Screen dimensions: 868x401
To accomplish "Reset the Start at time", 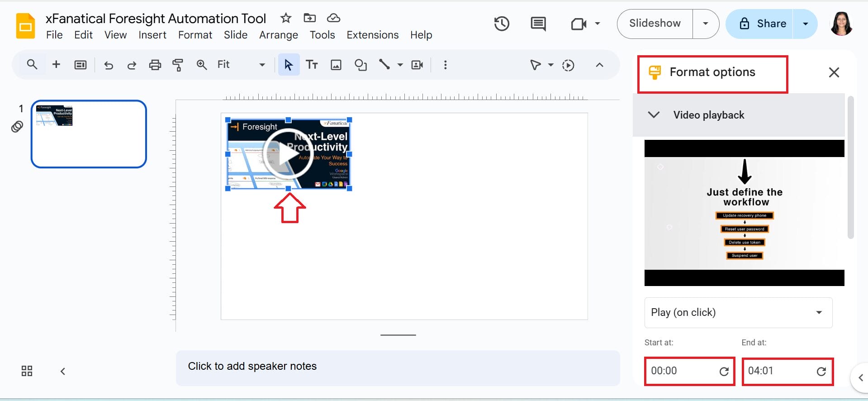I will 724,371.
